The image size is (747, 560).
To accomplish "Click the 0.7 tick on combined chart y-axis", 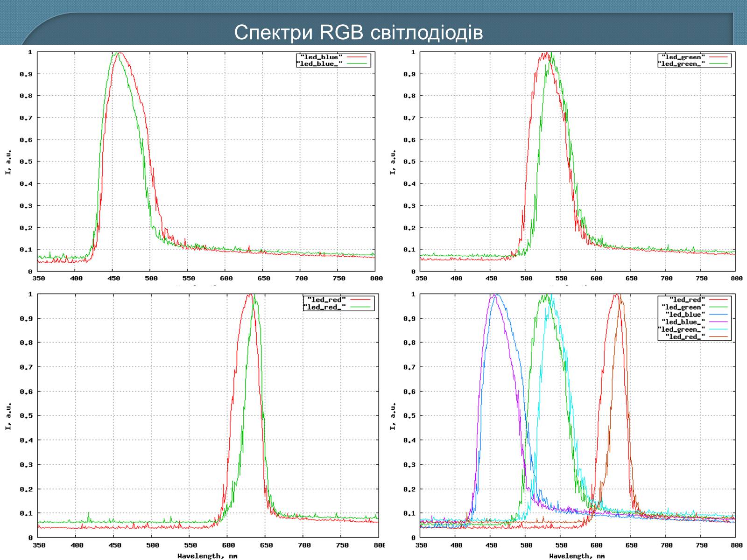I will (x=409, y=367).
